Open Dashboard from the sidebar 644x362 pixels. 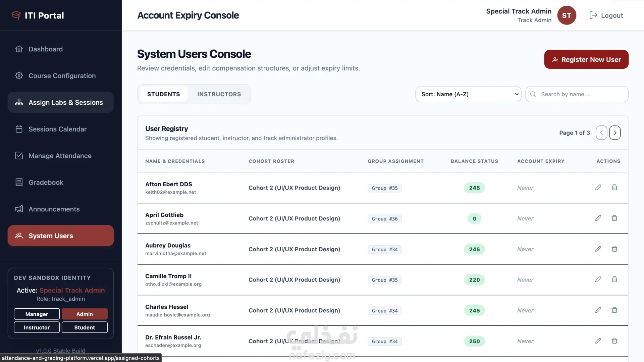[61, 49]
